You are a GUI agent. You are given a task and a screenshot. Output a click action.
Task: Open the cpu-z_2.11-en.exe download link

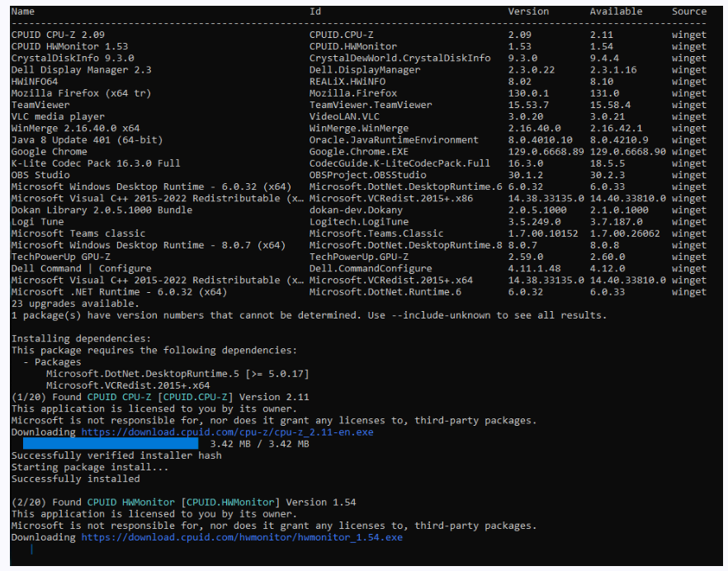227,432
